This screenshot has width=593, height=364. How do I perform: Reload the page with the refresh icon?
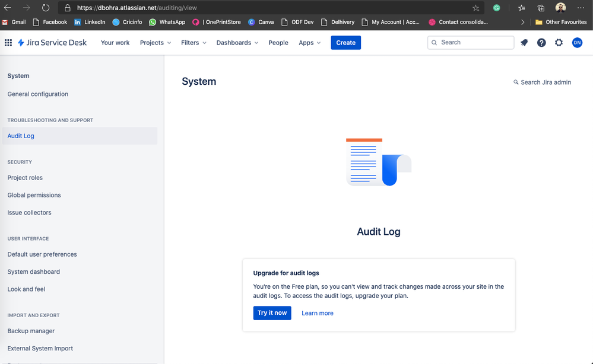point(46,8)
